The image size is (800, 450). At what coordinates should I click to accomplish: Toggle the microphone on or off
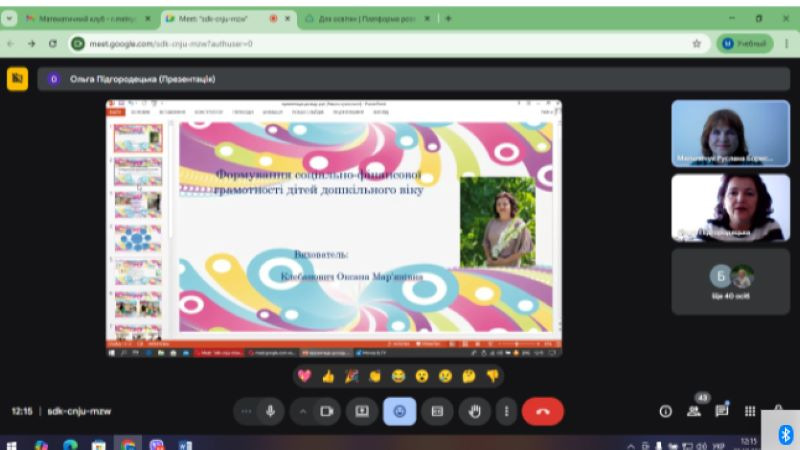[x=269, y=411]
